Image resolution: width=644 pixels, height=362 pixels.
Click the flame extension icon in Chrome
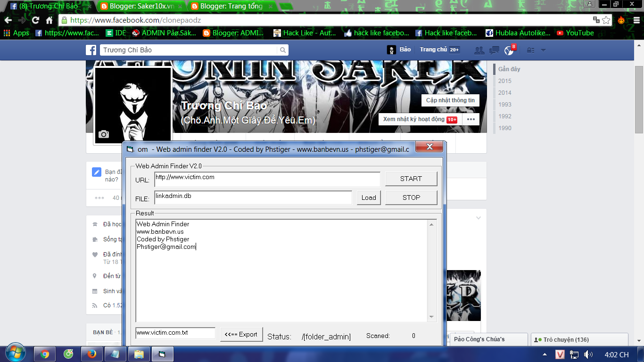pyautogui.click(x=621, y=20)
